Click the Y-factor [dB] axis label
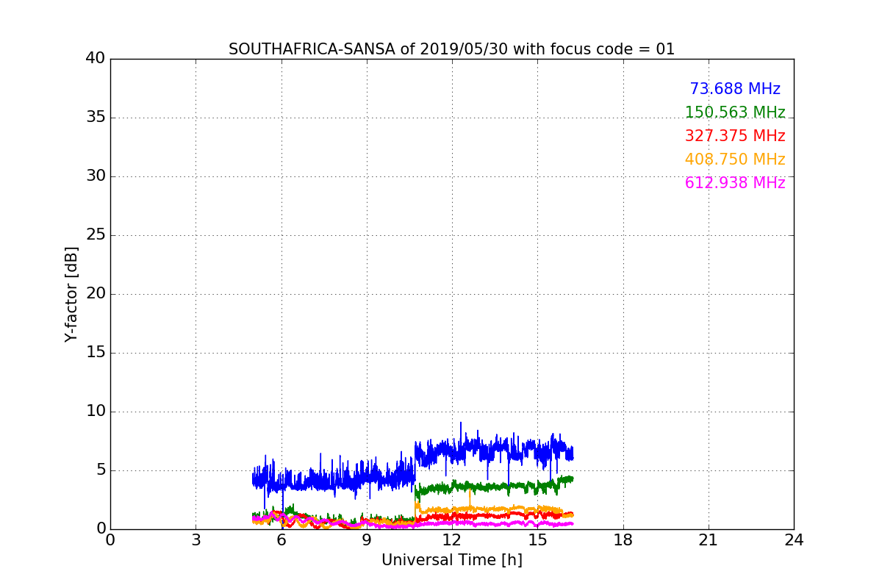Image resolution: width=882 pixels, height=588 pixels. 71,294
